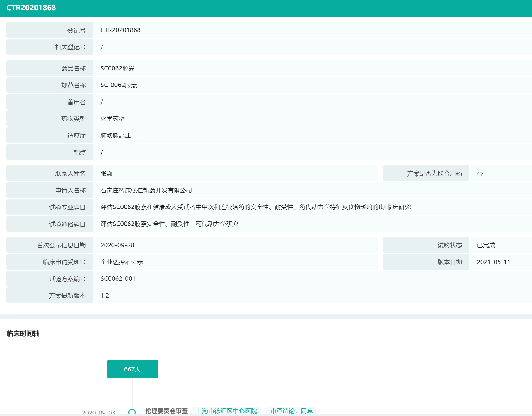This screenshot has width=532, height=416.
Task: Click the contact name 张潇
Action: tap(106, 174)
